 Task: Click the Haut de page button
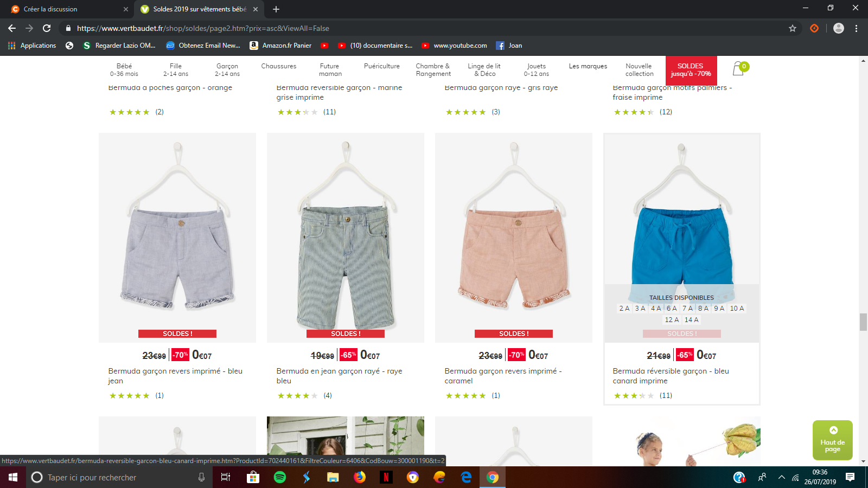[832, 440]
